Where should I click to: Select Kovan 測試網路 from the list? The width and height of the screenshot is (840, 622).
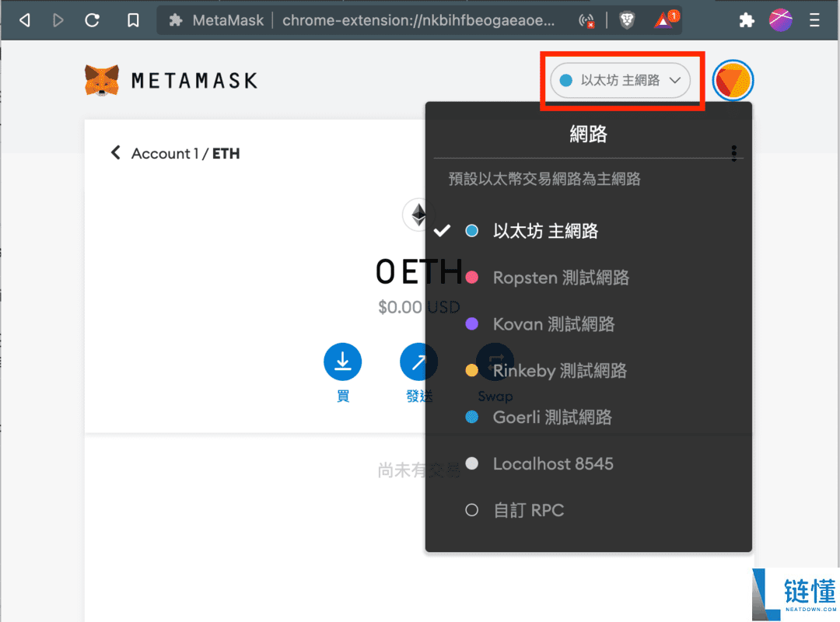click(552, 324)
